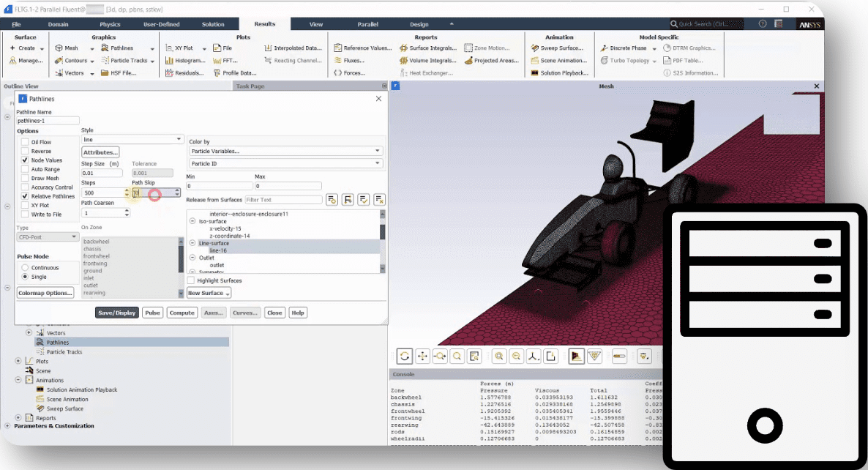This screenshot has height=470, width=868.
Task: Click the Filter Text input field
Action: (283, 200)
